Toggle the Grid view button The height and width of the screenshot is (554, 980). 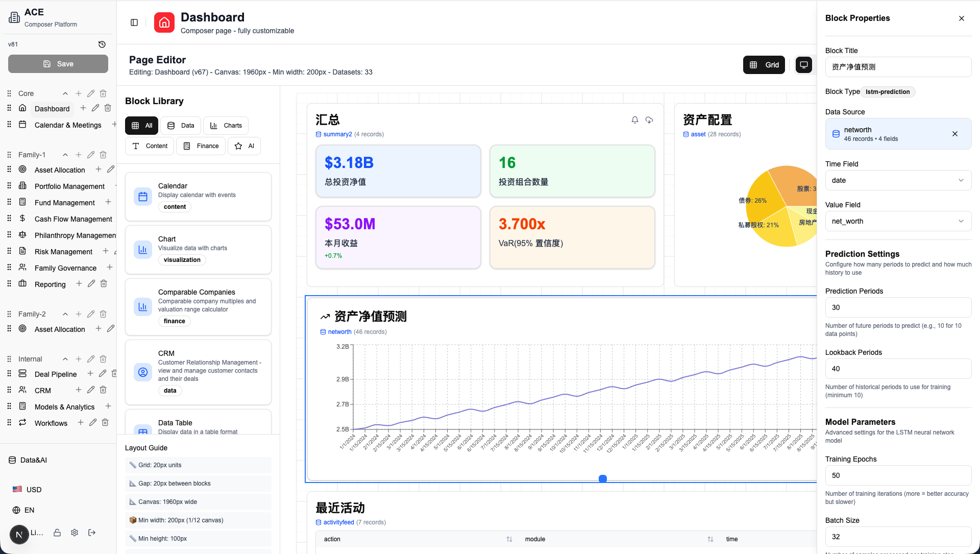[764, 65]
